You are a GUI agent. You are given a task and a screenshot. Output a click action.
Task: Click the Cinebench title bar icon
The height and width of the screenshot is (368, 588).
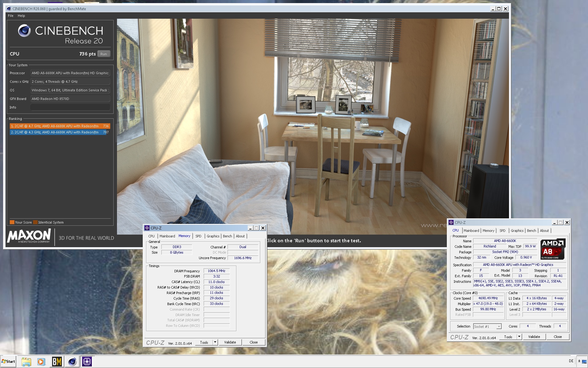(x=9, y=9)
